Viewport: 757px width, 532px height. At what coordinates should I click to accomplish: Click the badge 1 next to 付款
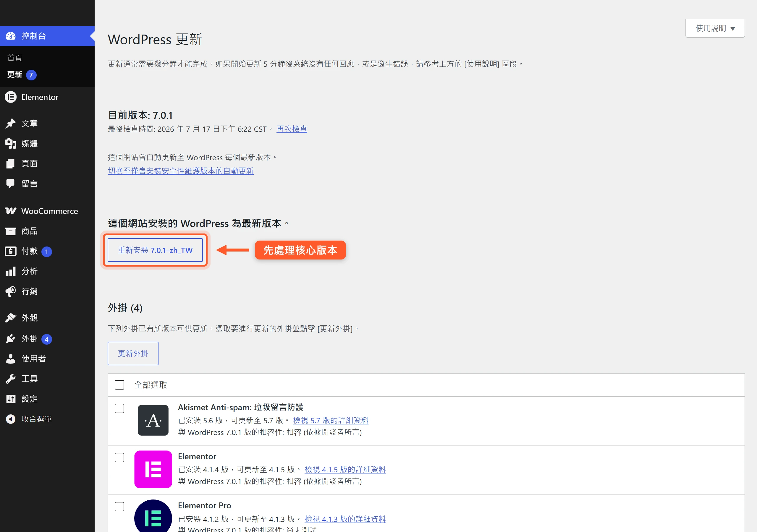click(46, 252)
